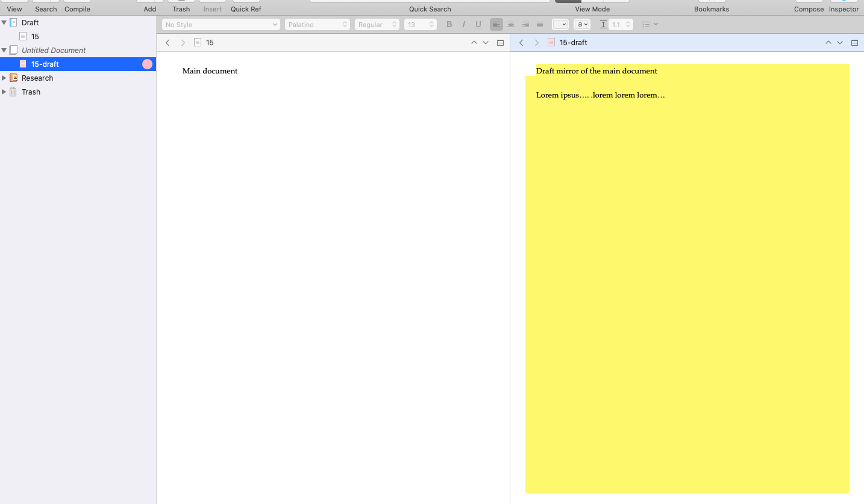Viewport: 864px width, 504px height.
Task: Click the Research folder icon
Action: pyautogui.click(x=13, y=78)
